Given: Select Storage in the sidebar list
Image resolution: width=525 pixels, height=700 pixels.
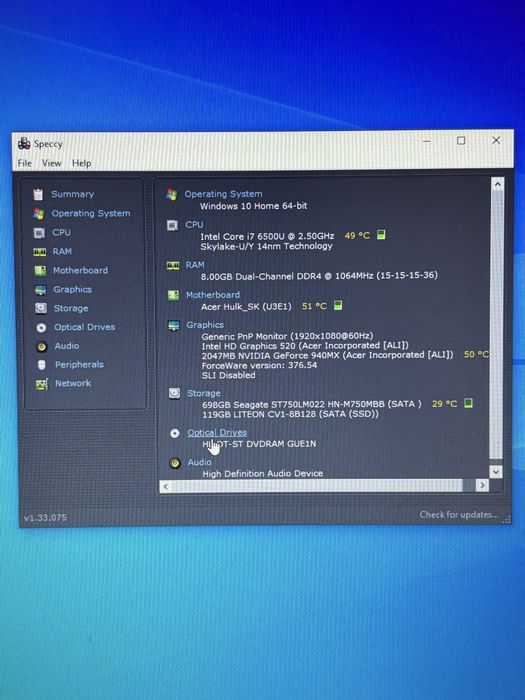Looking at the screenshot, I should 71,308.
